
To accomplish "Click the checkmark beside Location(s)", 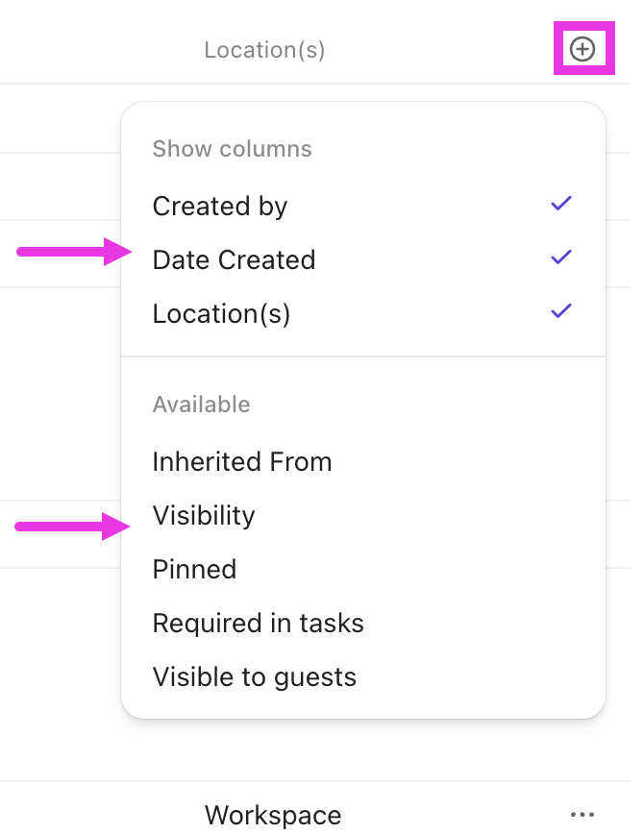I will (560, 310).
